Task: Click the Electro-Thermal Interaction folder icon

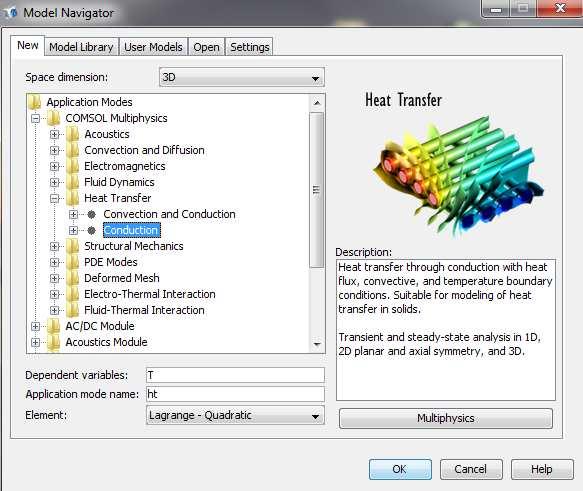Action: pyautogui.click(x=73, y=294)
